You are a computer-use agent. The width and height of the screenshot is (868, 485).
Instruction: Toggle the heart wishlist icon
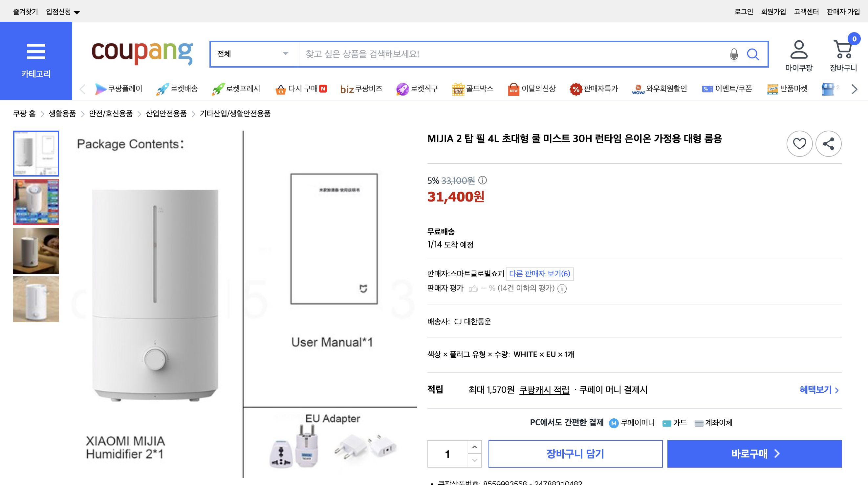pos(799,143)
